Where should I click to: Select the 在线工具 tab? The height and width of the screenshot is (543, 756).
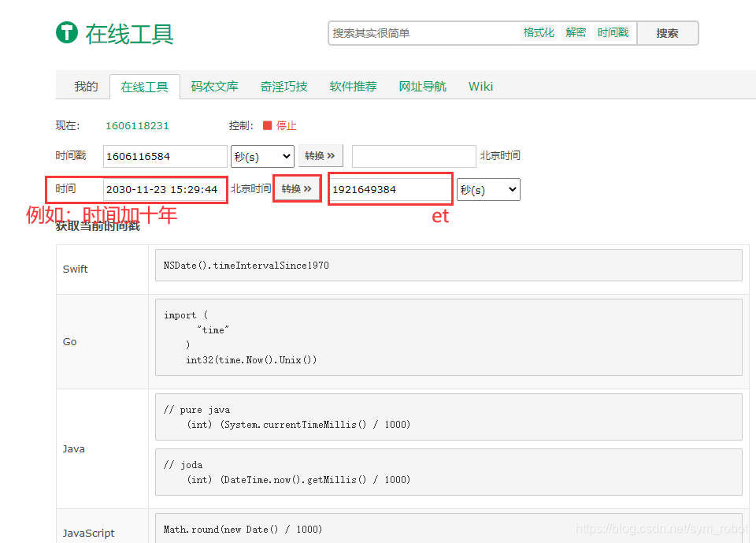point(145,87)
